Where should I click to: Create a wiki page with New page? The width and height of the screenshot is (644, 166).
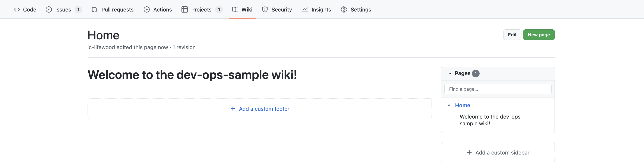click(x=539, y=35)
